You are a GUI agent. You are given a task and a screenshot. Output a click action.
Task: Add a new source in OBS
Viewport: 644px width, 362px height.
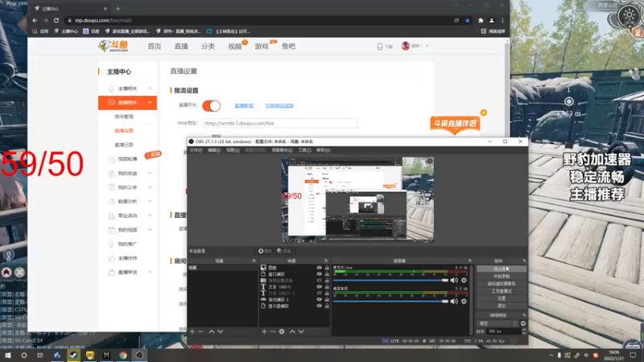264,331
